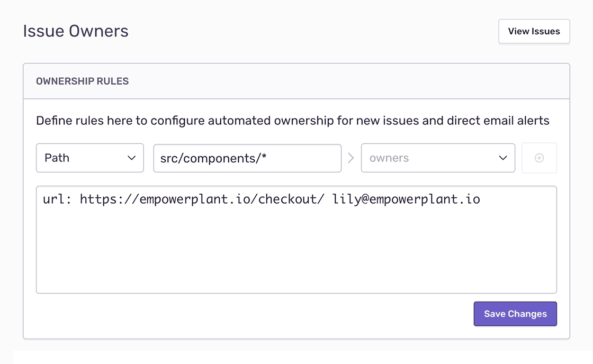Open the Path rule type dropdown
The width and height of the screenshot is (593, 364).
(x=89, y=158)
